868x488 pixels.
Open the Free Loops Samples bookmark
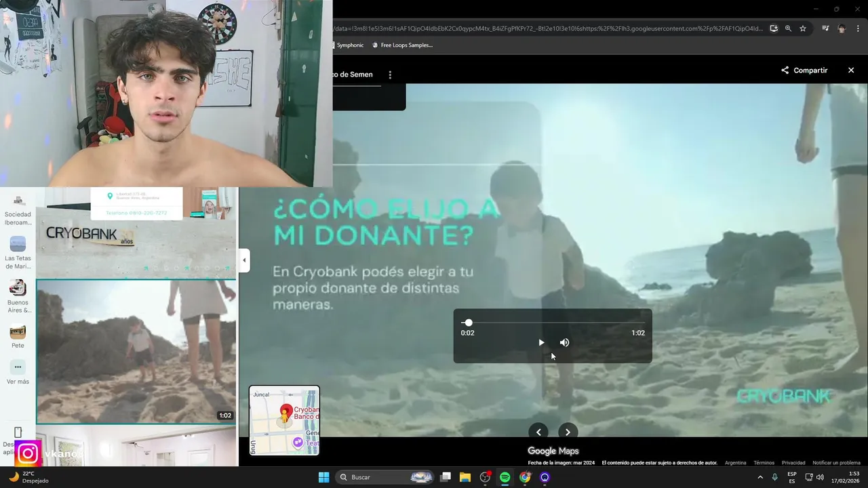[x=402, y=45]
